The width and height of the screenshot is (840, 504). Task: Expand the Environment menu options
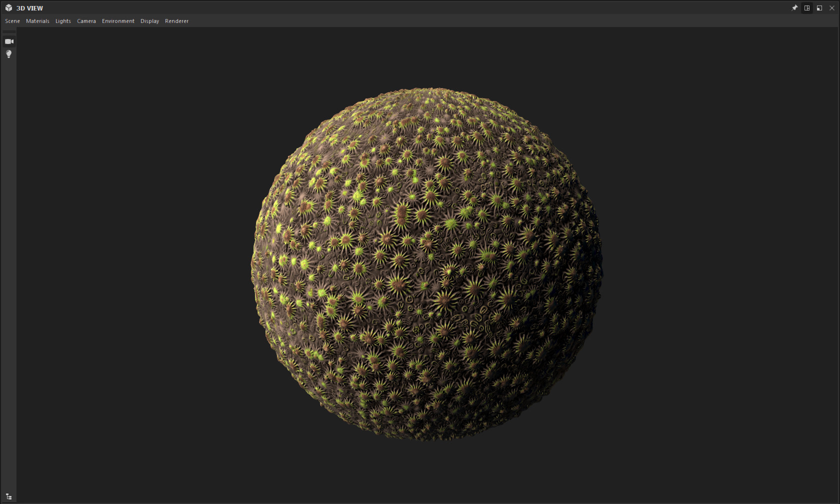(118, 21)
